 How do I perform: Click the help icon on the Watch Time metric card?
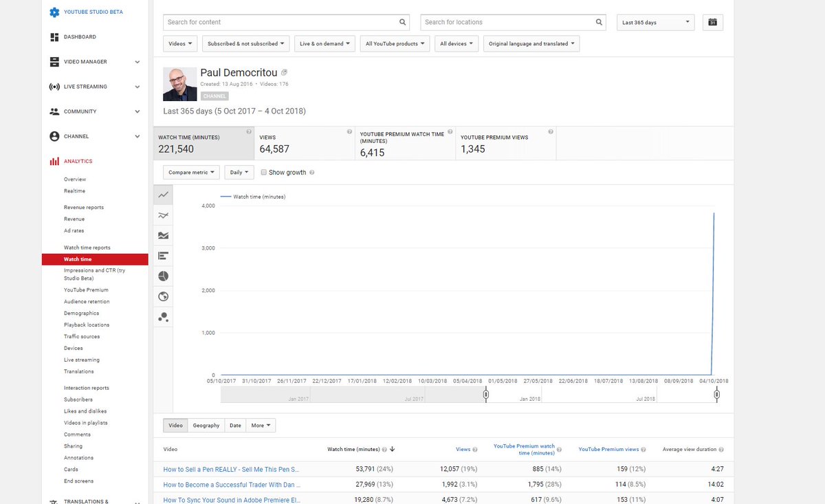pos(249,131)
